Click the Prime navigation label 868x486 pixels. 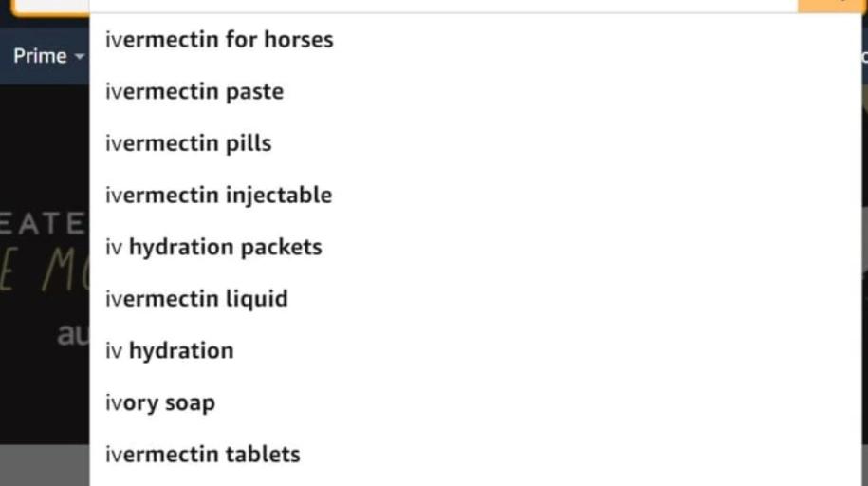pos(39,56)
